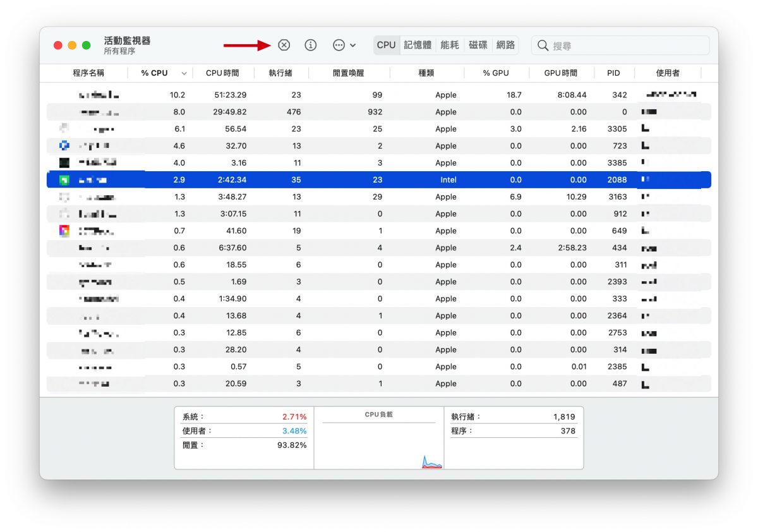Viewport: 758px width, 532px height.
Task: Toggle sort arrow on % CPU column
Action: [184, 73]
